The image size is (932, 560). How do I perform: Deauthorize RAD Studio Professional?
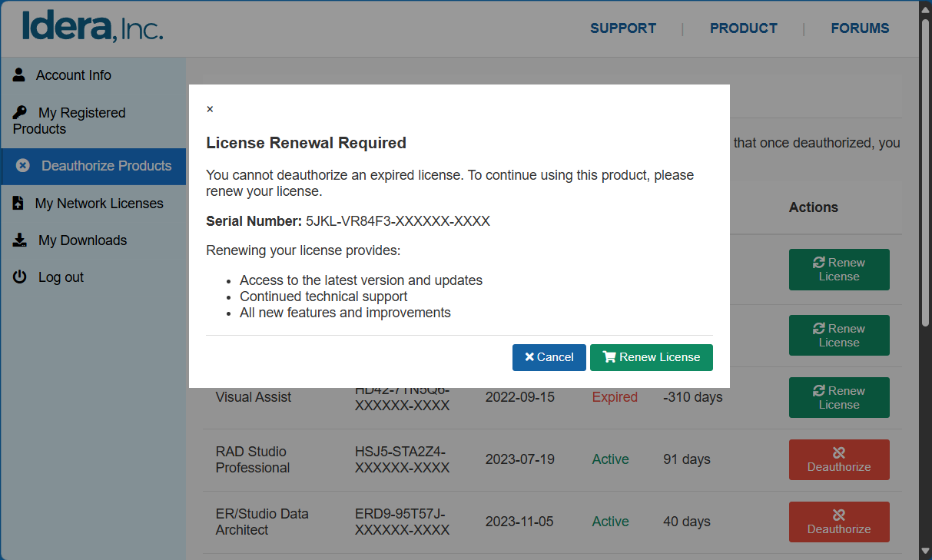(839, 459)
